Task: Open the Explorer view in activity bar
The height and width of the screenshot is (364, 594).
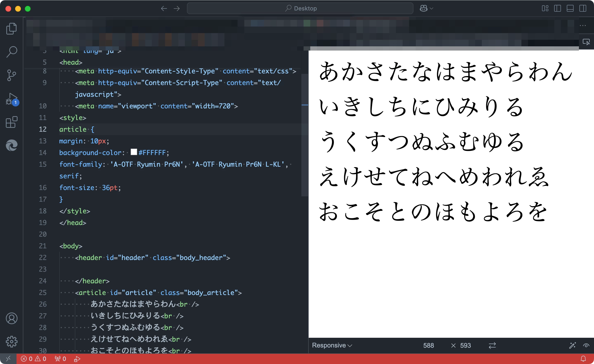Action: click(11, 29)
